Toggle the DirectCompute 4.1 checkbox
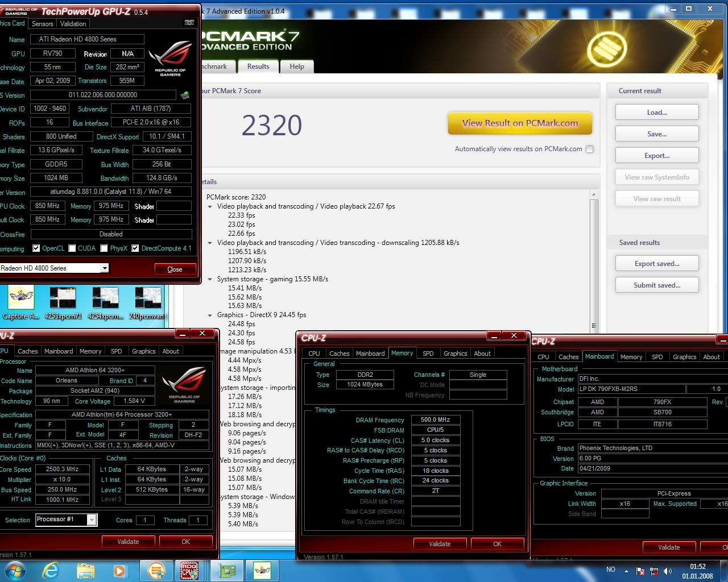The width and height of the screenshot is (728, 582). click(135, 248)
